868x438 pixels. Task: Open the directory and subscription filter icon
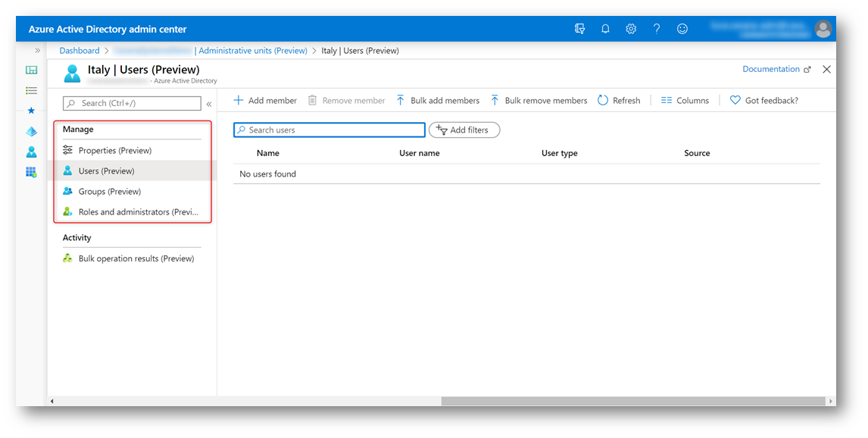pyautogui.click(x=579, y=29)
